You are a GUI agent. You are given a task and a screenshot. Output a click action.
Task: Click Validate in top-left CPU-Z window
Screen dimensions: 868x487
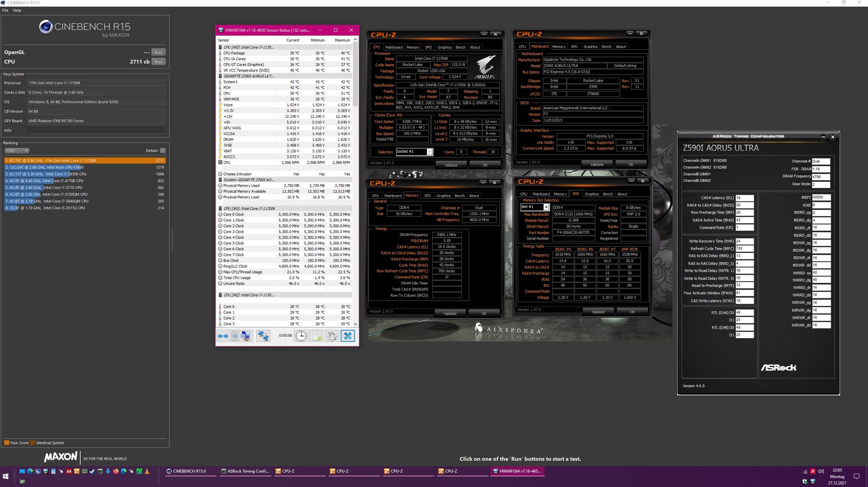click(x=451, y=165)
